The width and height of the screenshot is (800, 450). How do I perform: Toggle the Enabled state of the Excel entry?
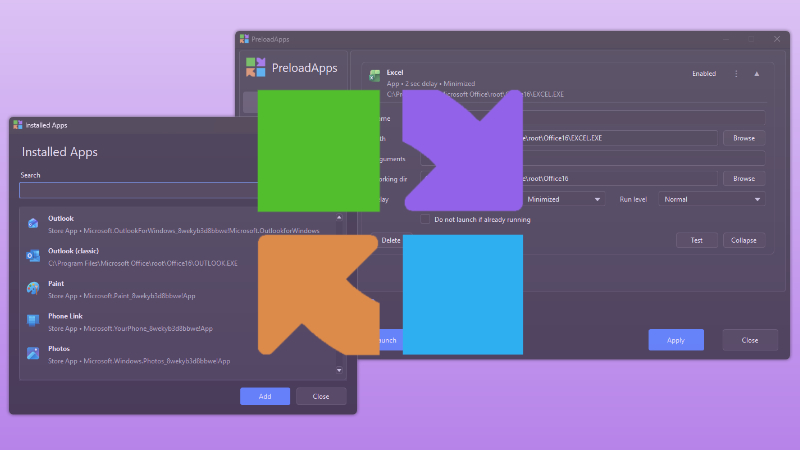point(704,74)
